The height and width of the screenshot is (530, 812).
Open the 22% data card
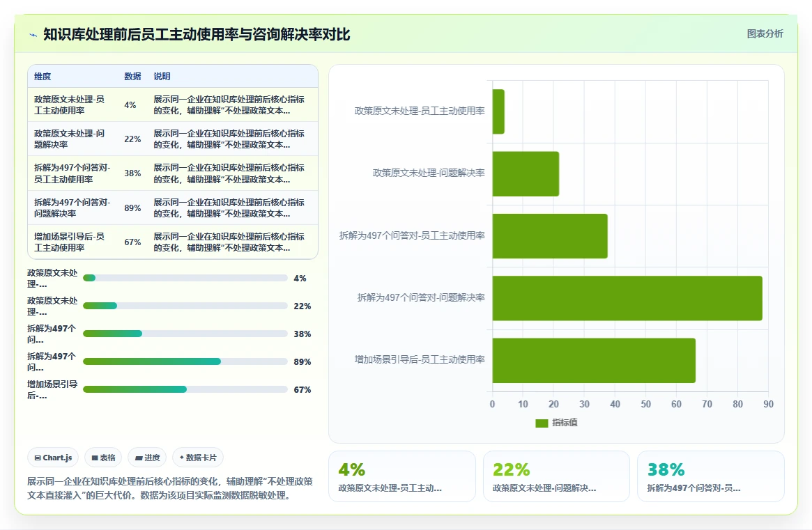point(556,476)
